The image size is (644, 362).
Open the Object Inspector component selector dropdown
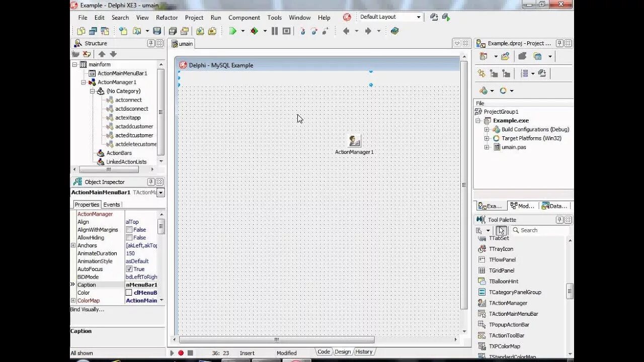pyautogui.click(x=161, y=193)
